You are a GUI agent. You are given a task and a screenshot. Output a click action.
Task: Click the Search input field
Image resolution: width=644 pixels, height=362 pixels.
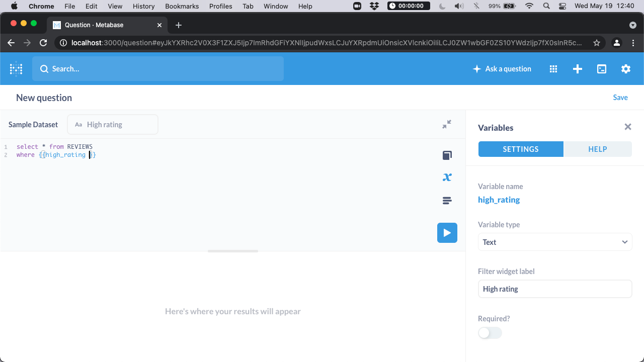coord(158,69)
